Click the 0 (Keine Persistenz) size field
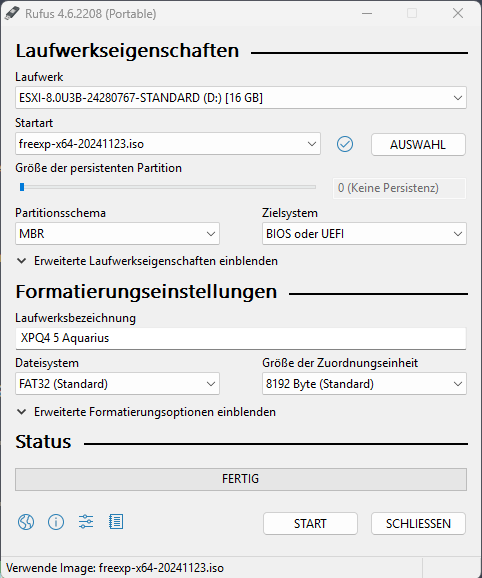 [399, 188]
